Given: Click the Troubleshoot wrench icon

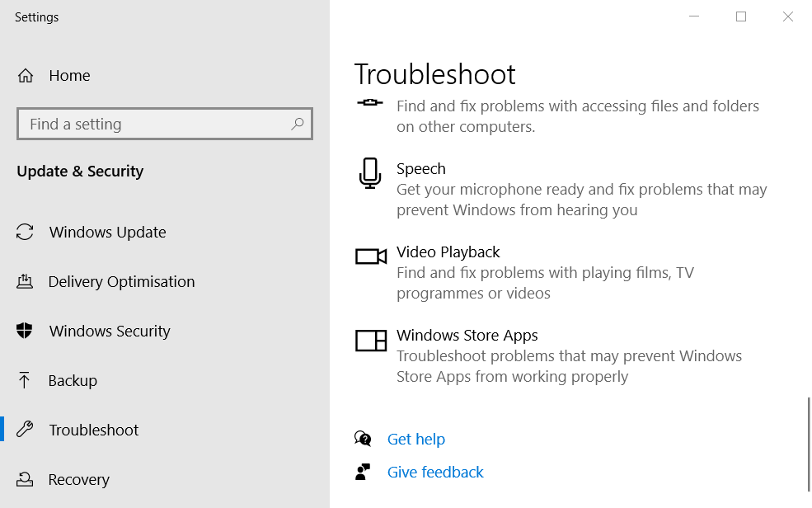Looking at the screenshot, I should coord(25,430).
